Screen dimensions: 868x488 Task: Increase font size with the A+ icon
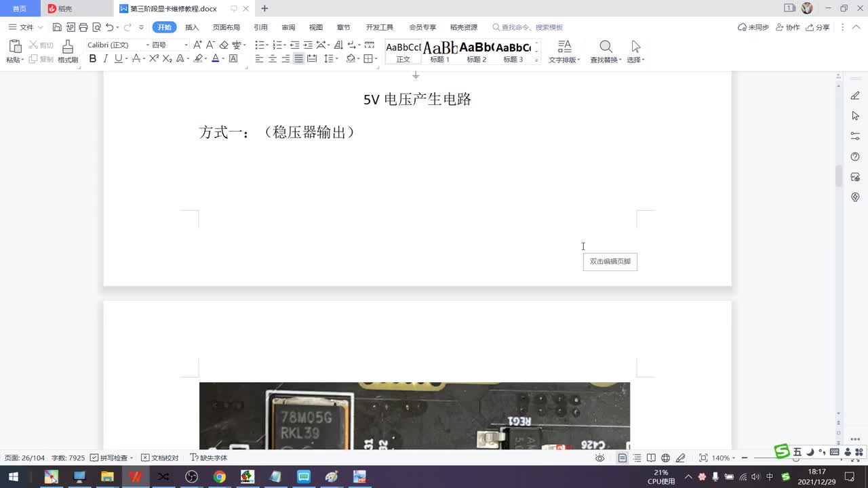[198, 45]
